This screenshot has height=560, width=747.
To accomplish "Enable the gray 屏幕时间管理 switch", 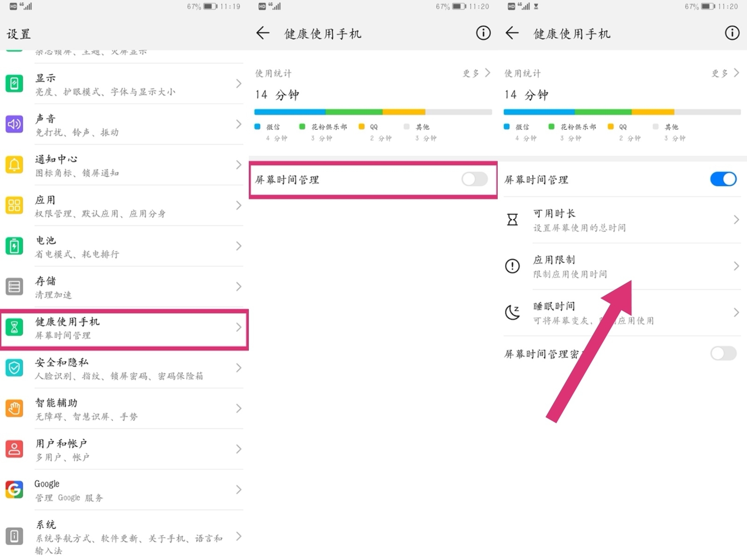I will coord(475,179).
